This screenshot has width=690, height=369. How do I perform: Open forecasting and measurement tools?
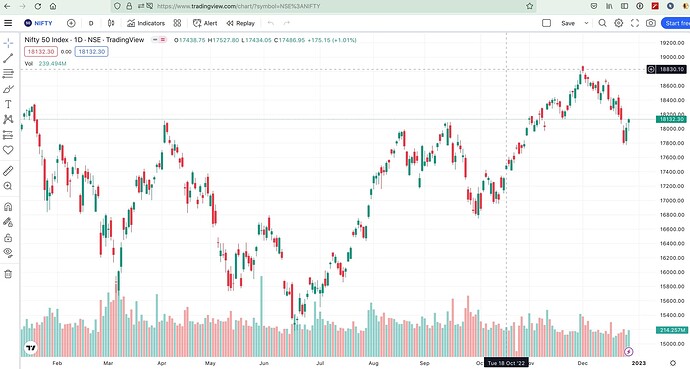click(x=8, y=135)
